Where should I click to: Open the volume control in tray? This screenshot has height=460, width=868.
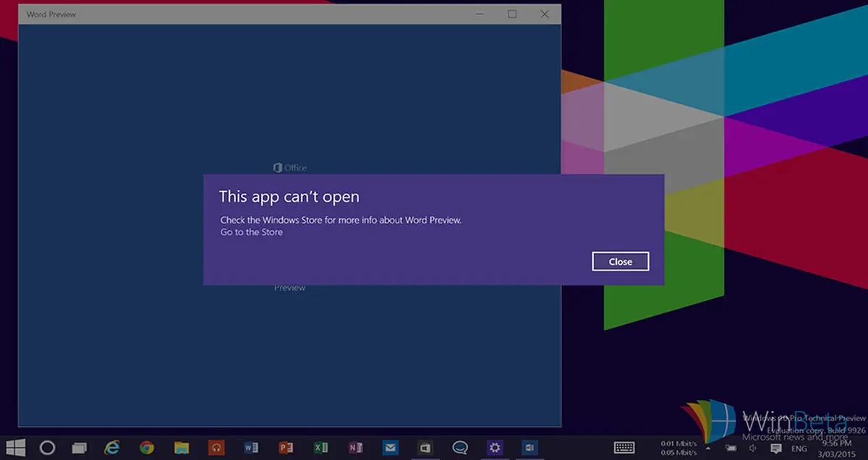pyautogui.click(x=754, y=448)
